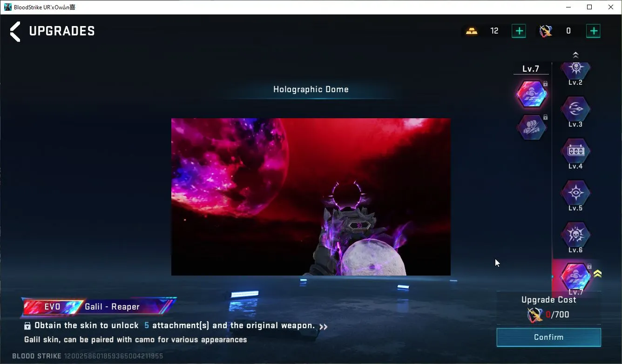Viewport: 622px width, 364px height.
Task: Click the upgrade token count 0
Action: coord(568,31)
